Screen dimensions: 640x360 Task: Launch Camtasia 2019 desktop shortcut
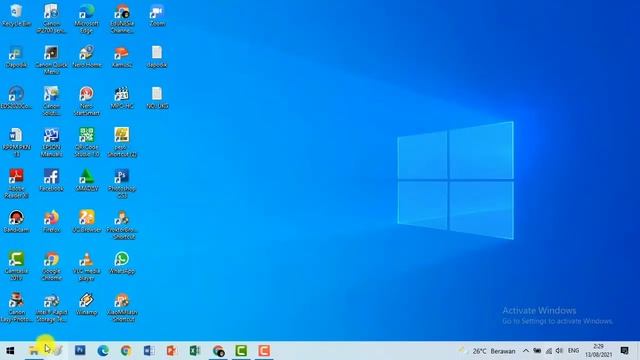coord(16,266)
